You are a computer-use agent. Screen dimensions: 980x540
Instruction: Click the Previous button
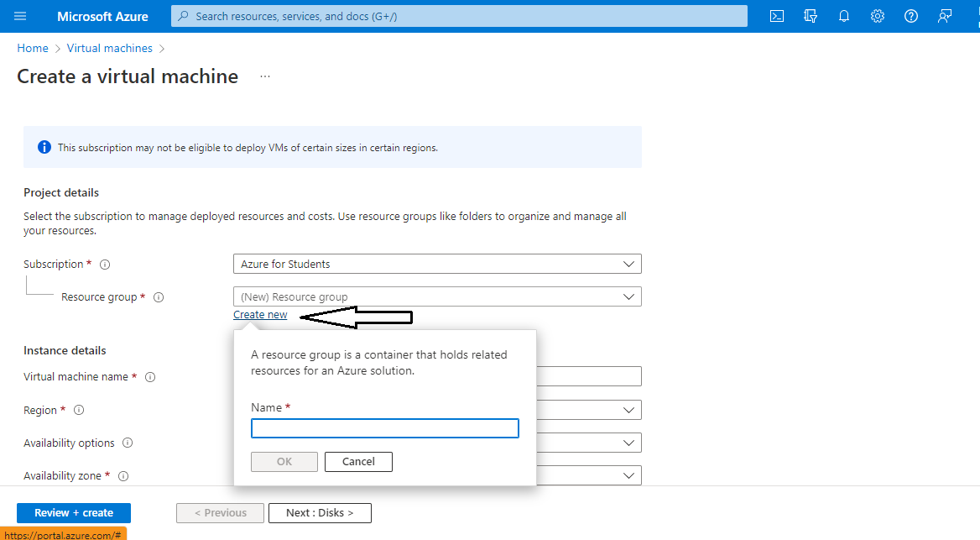(x=220, y=513)
